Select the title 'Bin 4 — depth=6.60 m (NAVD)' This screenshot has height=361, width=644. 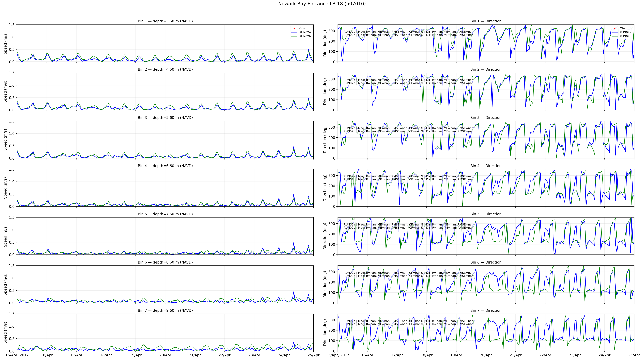[x=165, y=166]
